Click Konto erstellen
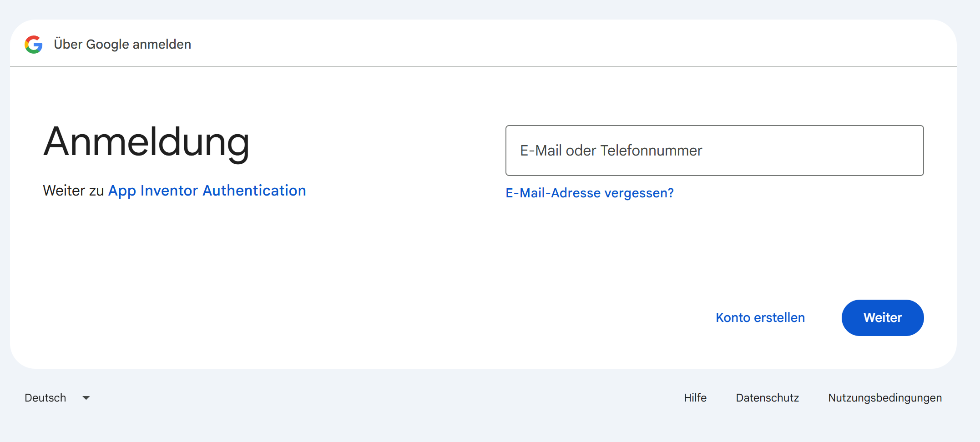 point(760,317)
